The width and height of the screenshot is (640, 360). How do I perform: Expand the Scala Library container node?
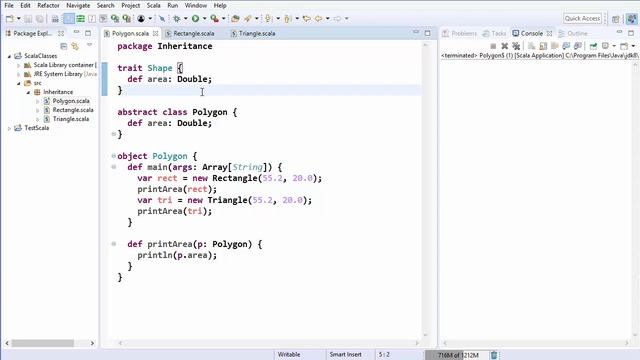pyautogui.click(x=18, y=65)
